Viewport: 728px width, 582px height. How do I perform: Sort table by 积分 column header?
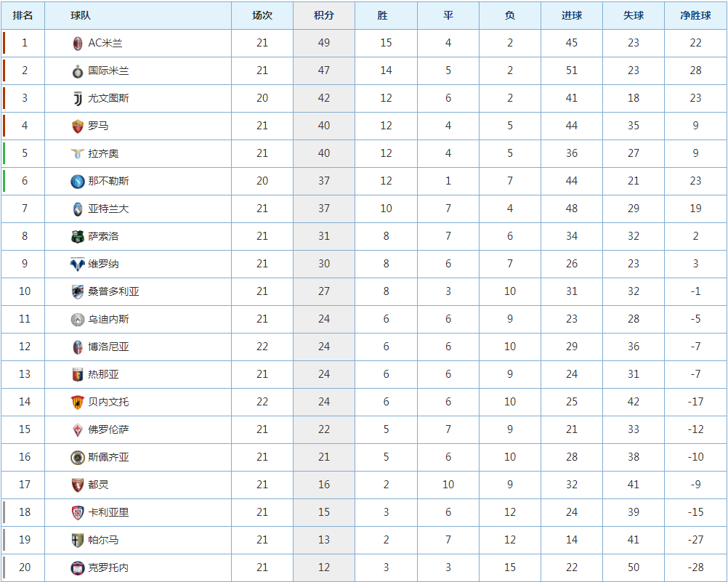point(323,15)
